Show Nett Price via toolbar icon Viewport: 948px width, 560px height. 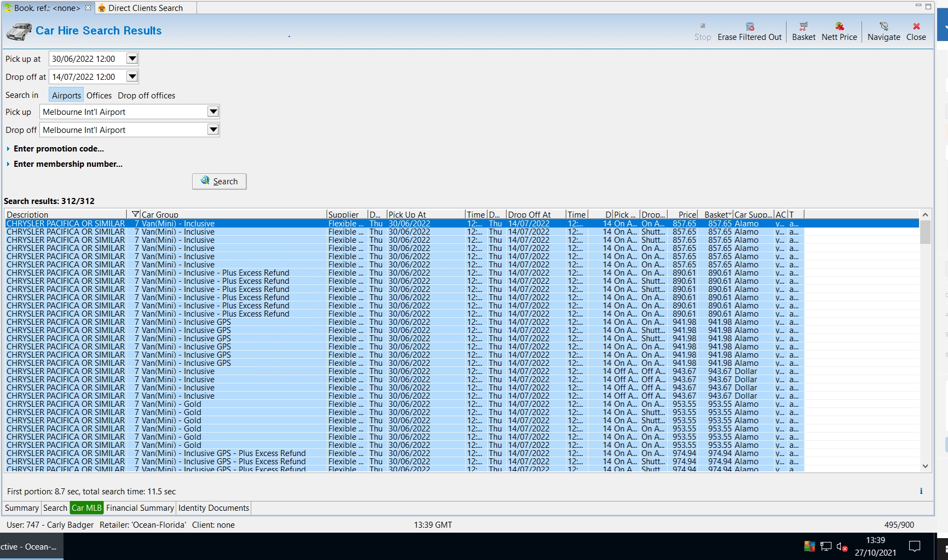click(x=839, y=26)
